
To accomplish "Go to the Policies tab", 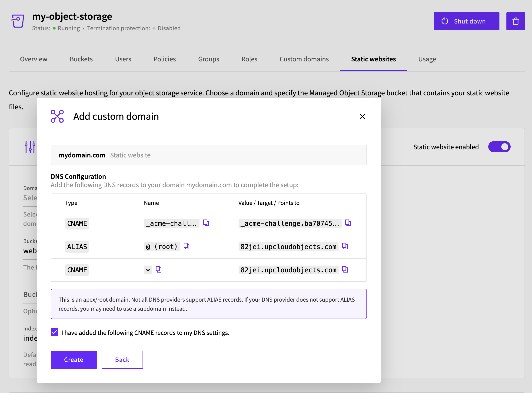I will (x=165, y=59).
